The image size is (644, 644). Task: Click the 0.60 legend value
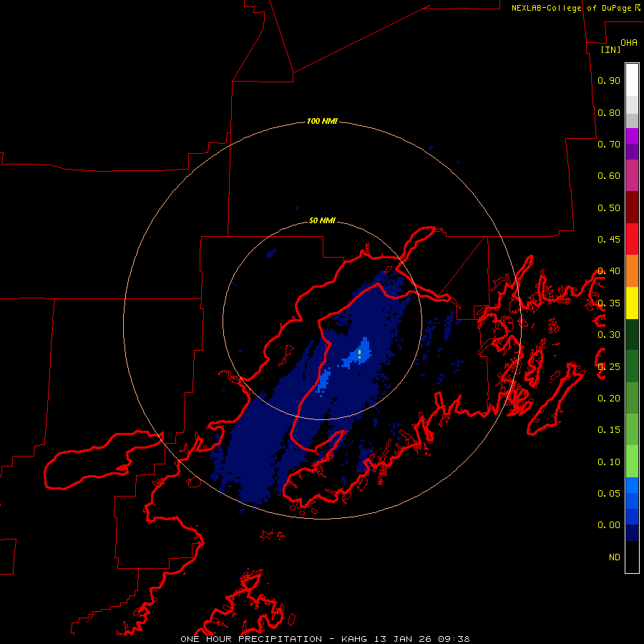pyautogui.click(x=609, y=176)
